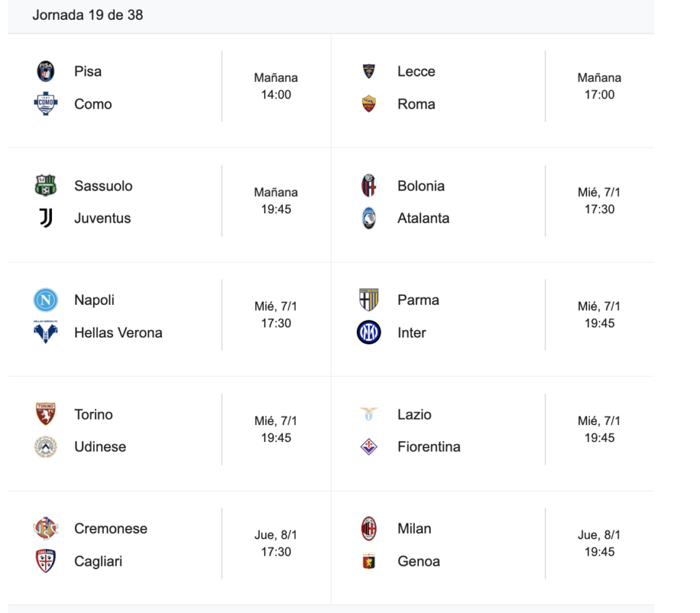Open the Cremonese team name link
The width and height of the screenshot is (700, 613).
pos(111,528)
